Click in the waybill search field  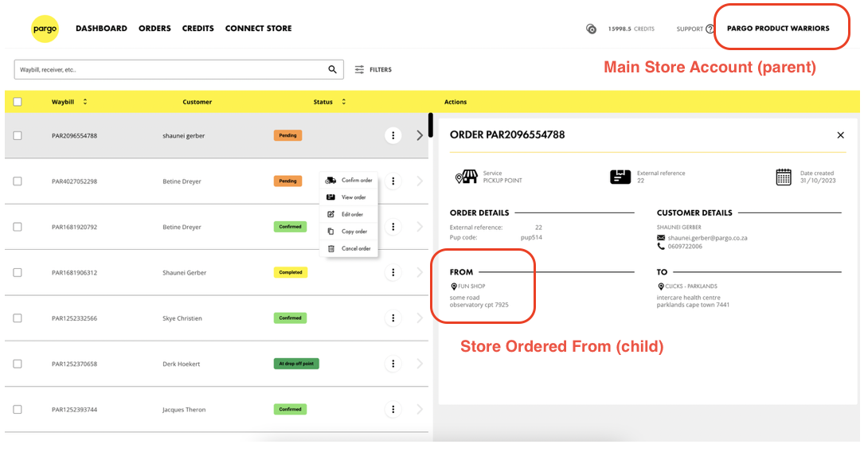coord(178,70)
